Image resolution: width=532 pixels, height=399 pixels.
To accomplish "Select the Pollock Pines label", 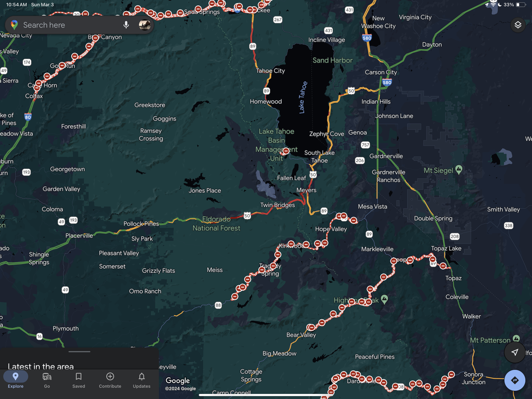I will coord(141,223).
